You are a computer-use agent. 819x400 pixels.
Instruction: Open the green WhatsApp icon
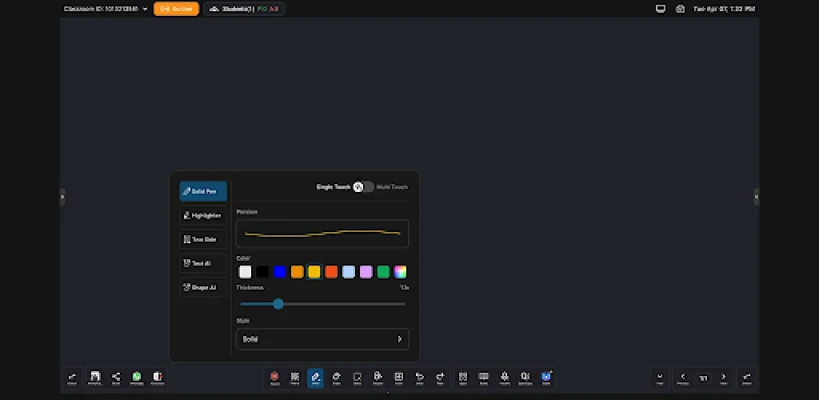[137, 377]
